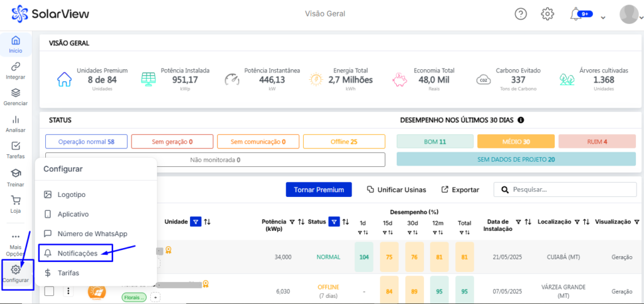644x304 pixels.
Task: Select Notificações from the Configurar menu
Action: tap(77, 253)
